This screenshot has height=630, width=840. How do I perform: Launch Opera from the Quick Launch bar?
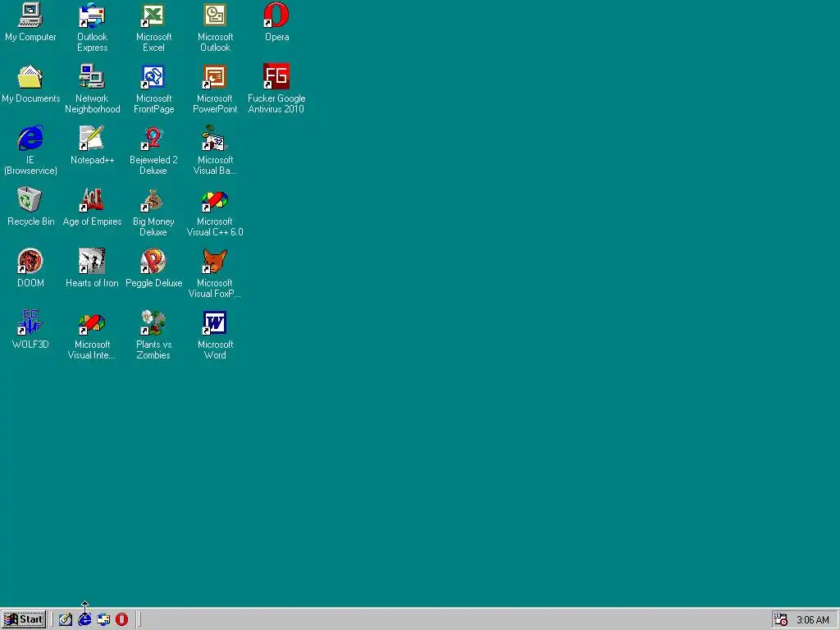(x=122, y=619)
